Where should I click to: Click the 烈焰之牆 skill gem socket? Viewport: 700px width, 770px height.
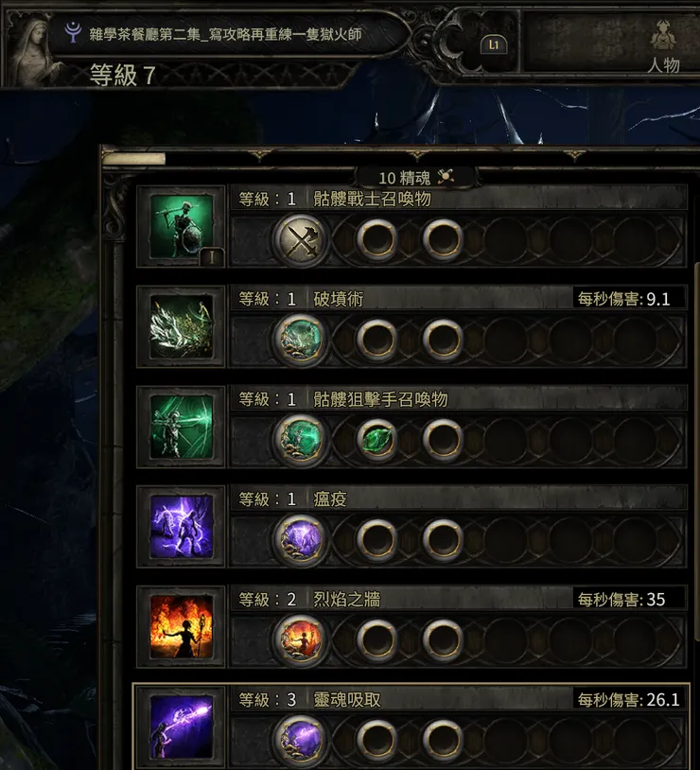301,639
